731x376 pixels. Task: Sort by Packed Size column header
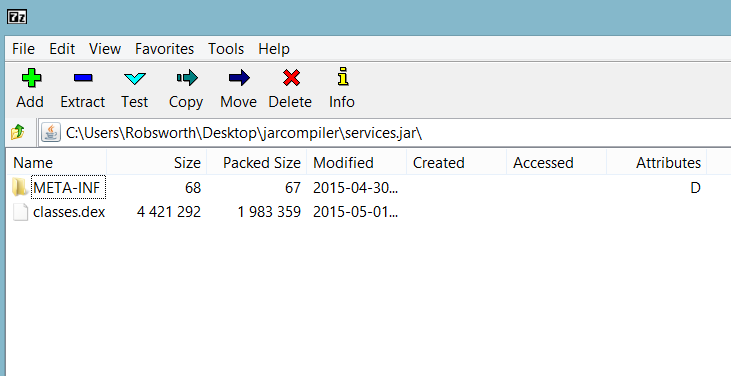(256, 163)
